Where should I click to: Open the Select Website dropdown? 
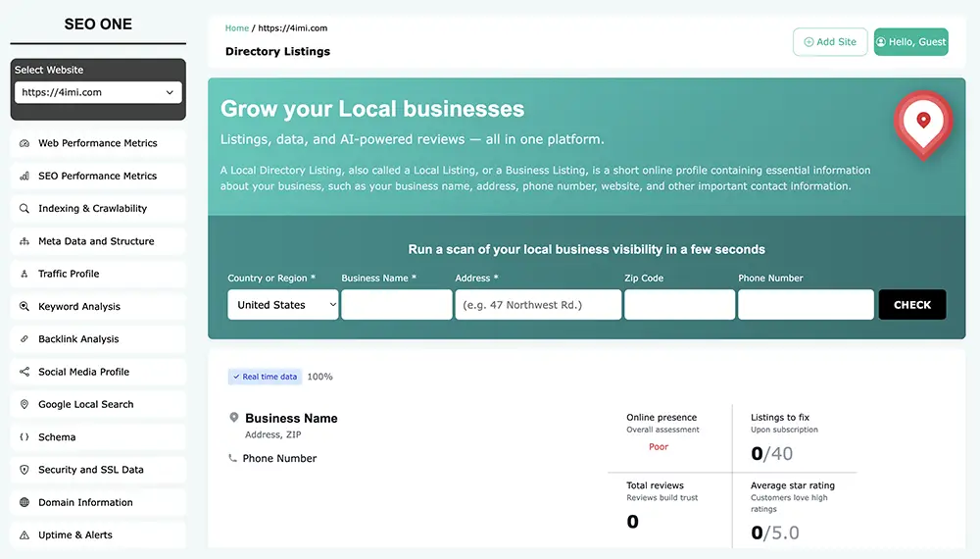point(98,92)
